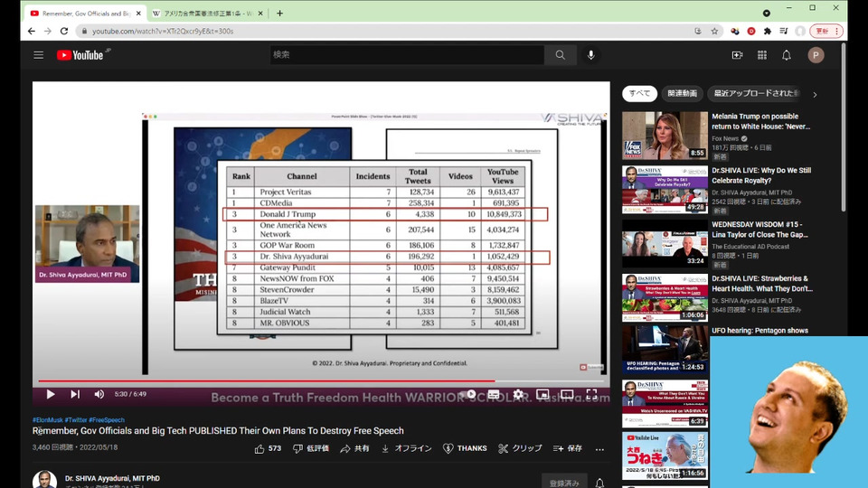
Task: Click the 登録済み subscribed button
Action: [564, 483]
